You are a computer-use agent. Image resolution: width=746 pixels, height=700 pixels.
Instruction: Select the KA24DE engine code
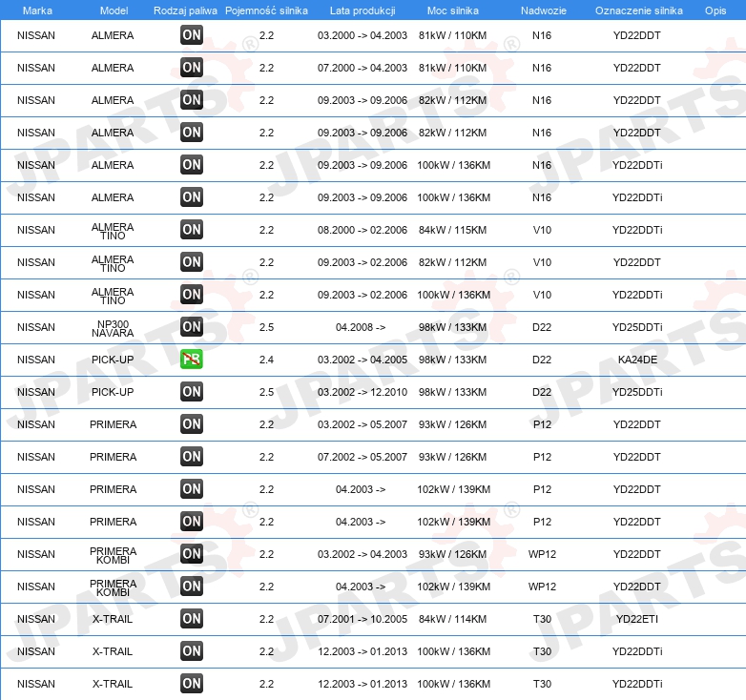(637, 360)
